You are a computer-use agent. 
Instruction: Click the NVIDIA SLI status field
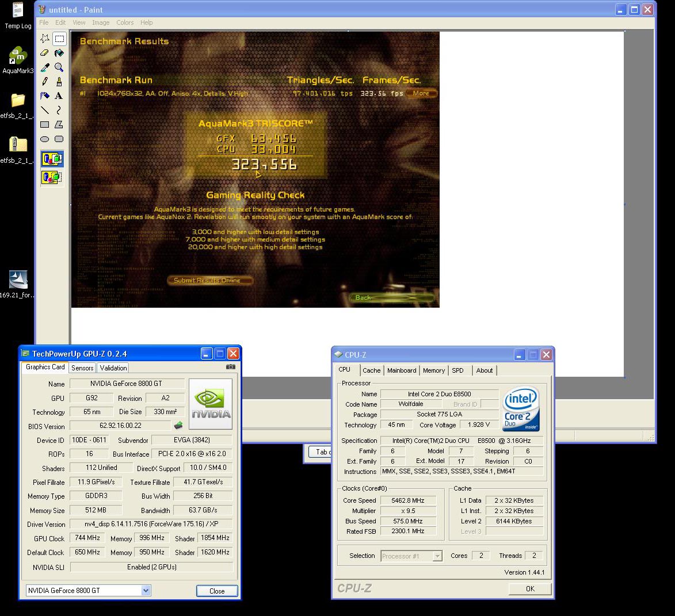click(151, 567)
